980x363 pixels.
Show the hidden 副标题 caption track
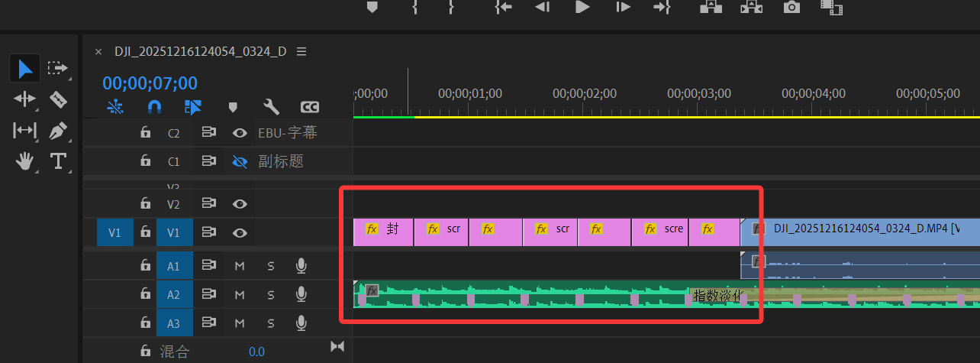240,161
